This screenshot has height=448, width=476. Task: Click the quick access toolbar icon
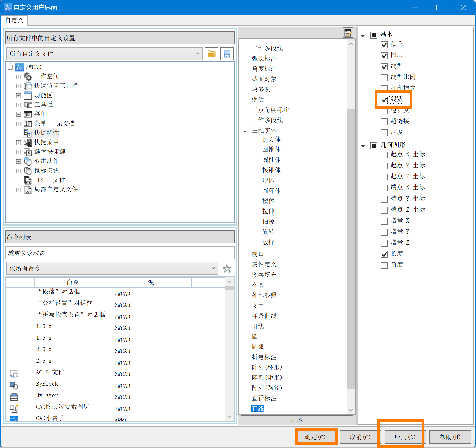(27, 86)
